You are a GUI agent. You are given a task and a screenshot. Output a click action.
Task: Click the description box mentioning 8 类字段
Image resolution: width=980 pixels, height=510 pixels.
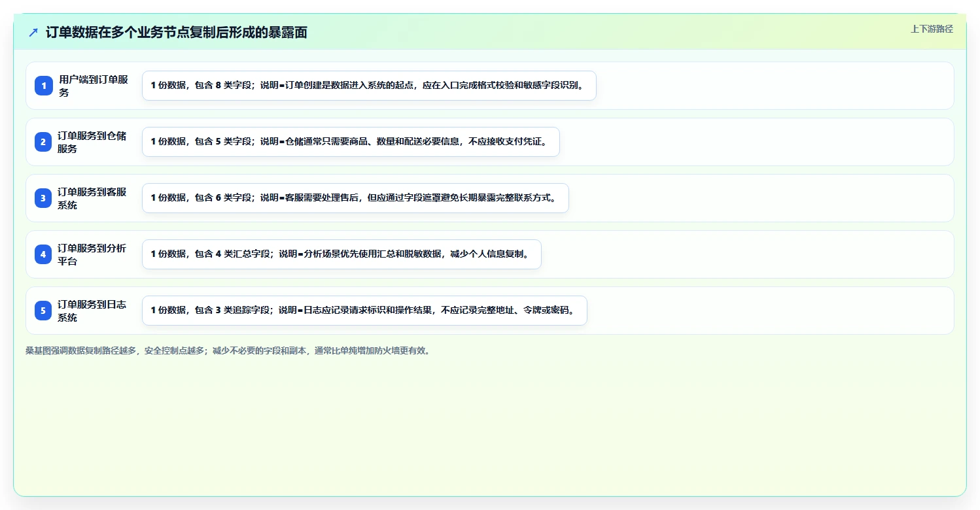coord(369,86)
